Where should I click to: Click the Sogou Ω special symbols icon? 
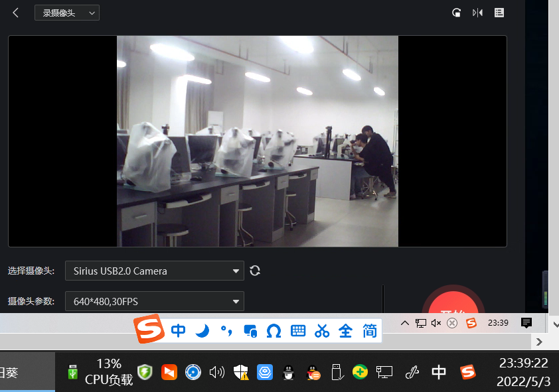274,330
